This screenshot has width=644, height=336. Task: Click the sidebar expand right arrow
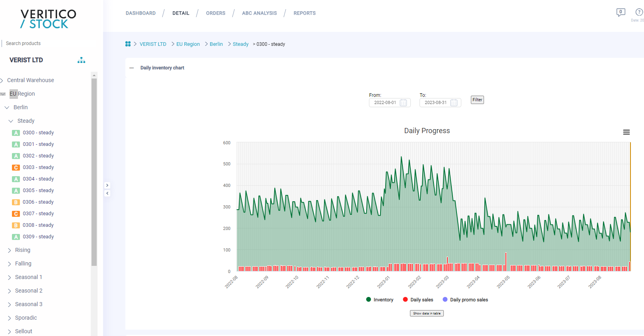[107, 185]
